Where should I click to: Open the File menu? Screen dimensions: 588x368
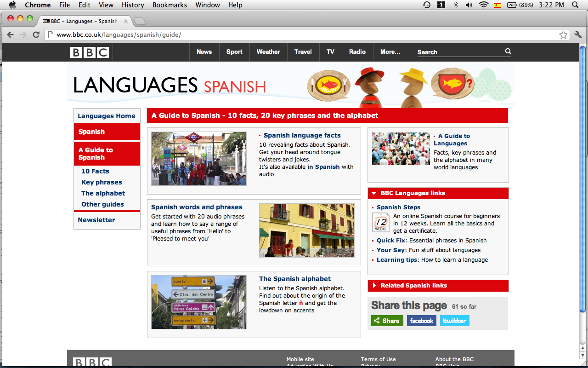pos(65,5)
